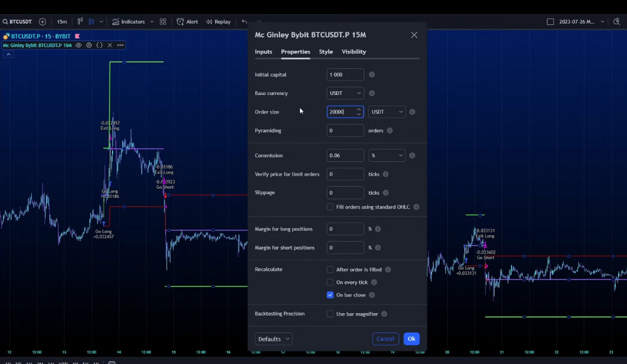
Task: Show info for Margin for long positions
Action: (x=378, y=229)
